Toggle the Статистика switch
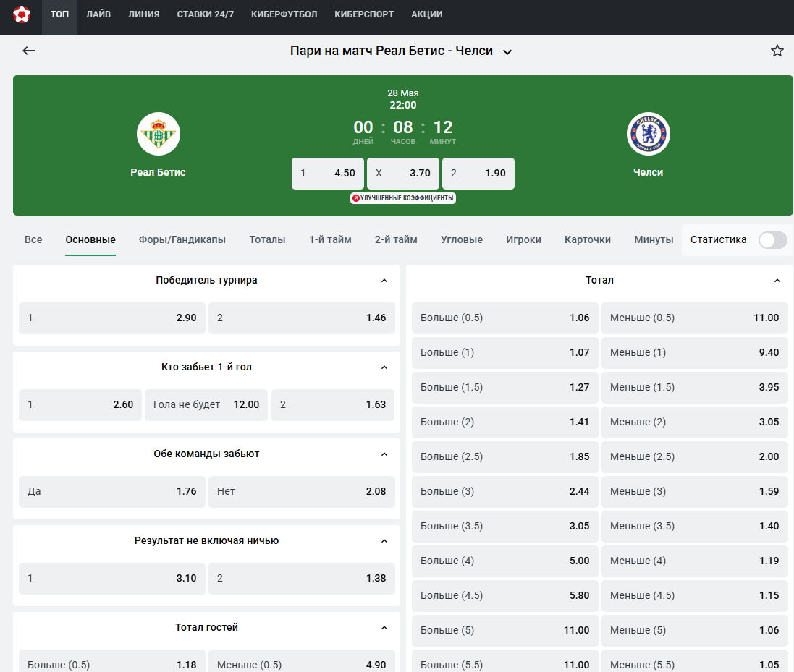 coord(773,240)
